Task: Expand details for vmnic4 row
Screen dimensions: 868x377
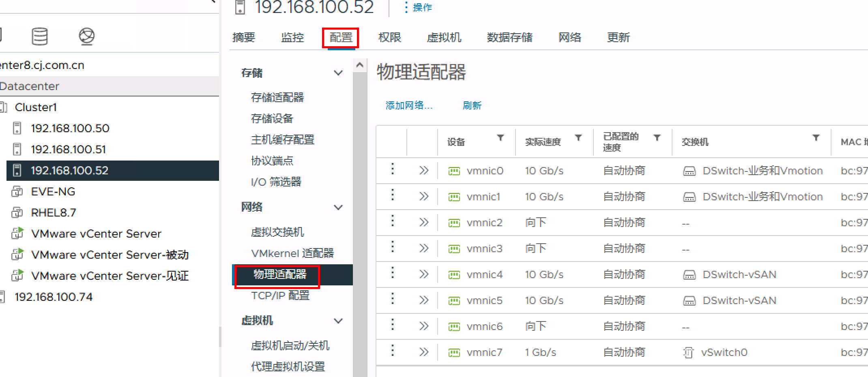Action: coord(424,274)
